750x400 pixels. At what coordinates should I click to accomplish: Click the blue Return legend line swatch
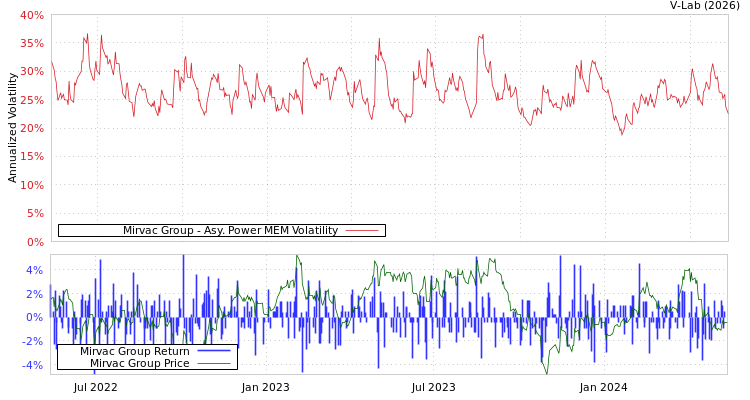click(213, 351)
